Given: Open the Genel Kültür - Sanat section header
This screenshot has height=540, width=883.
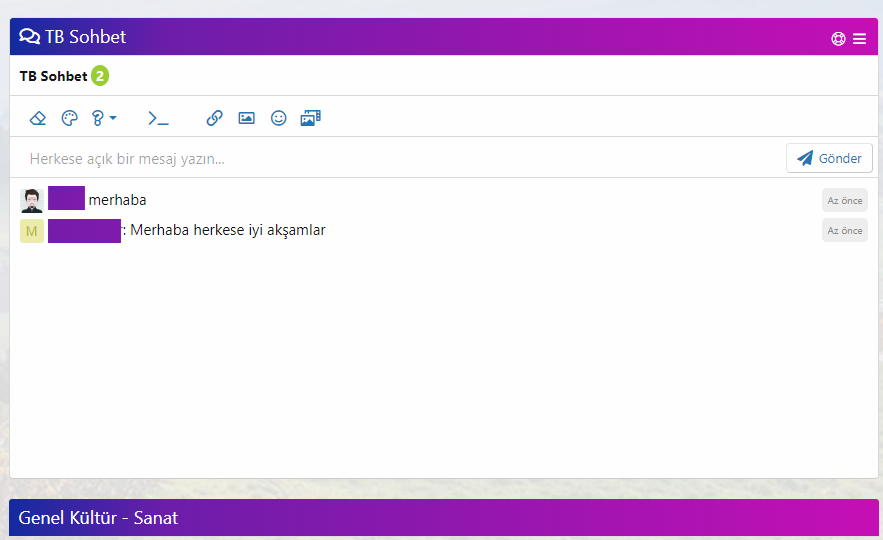Looking at the screenshot, I should point(444,517).
